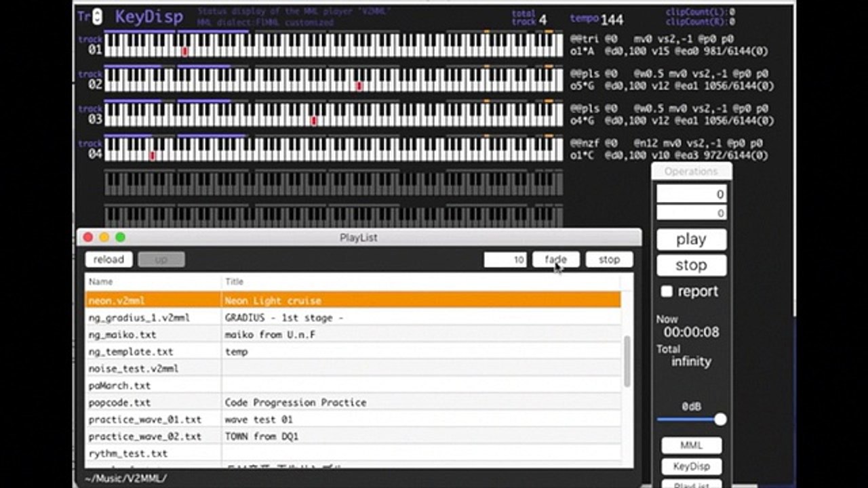
Task: Click the fade button in PlayList
Action: (555, 260)
